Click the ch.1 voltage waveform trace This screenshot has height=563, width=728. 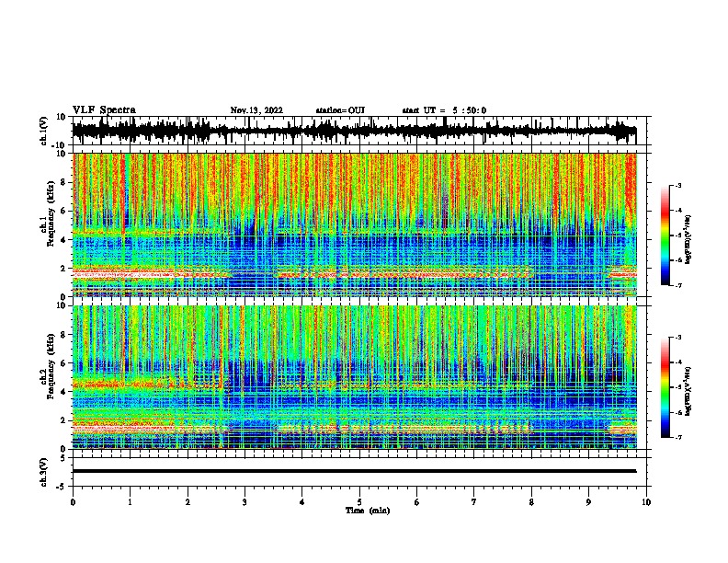[x=354, y=131]
